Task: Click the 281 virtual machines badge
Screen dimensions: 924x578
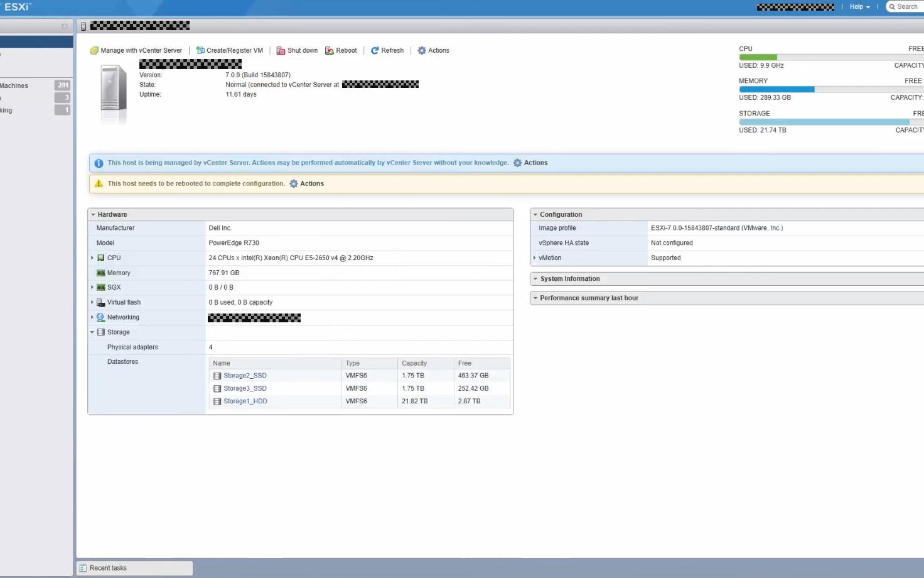Action: coord(63,85)
